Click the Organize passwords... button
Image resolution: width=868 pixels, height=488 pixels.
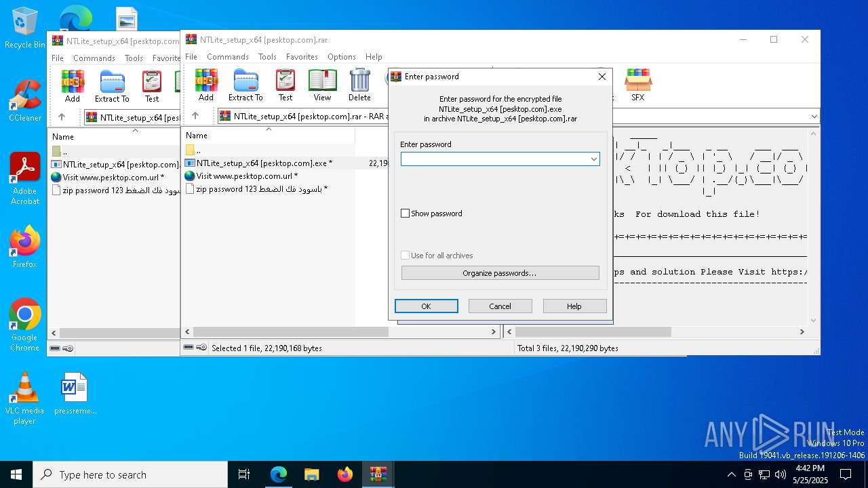coord(500,273)
